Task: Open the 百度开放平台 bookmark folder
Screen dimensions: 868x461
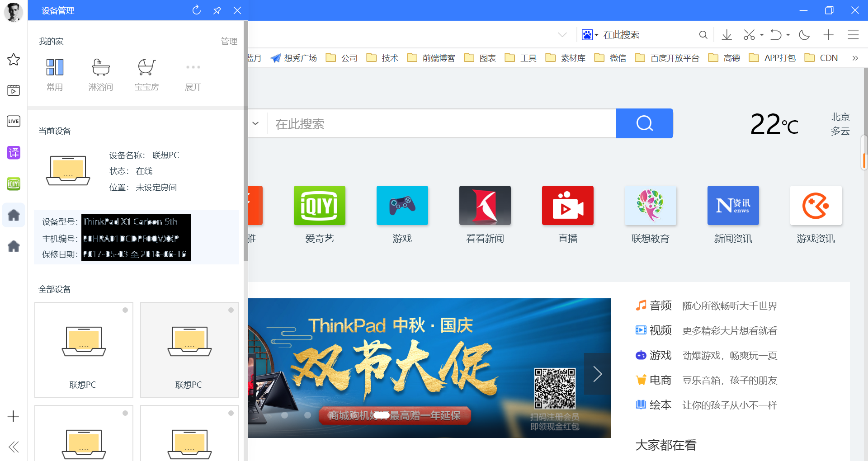Action: point(667,58)
